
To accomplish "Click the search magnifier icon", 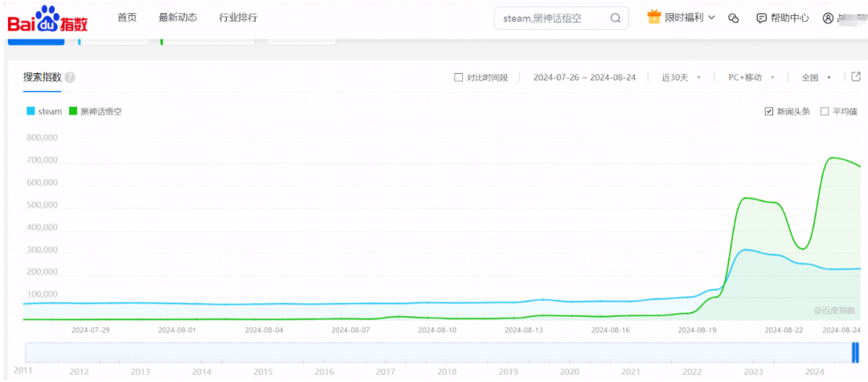I will point(616,18).
